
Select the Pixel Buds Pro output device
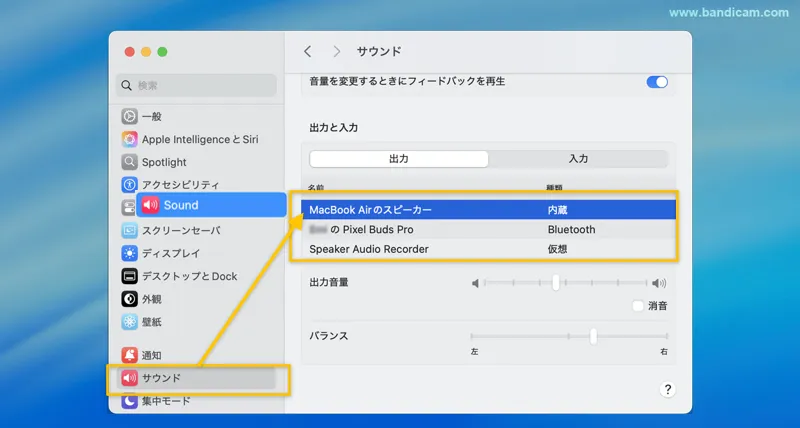[488, 230]
